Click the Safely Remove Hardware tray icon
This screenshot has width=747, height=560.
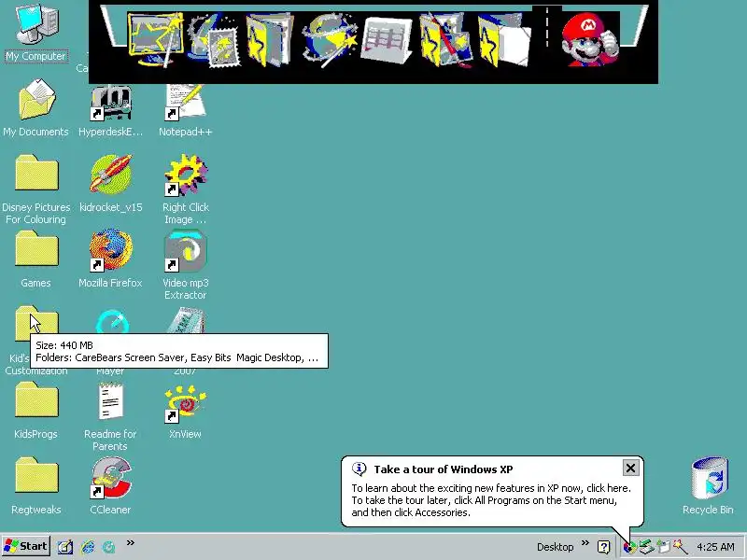click(646, 547)
